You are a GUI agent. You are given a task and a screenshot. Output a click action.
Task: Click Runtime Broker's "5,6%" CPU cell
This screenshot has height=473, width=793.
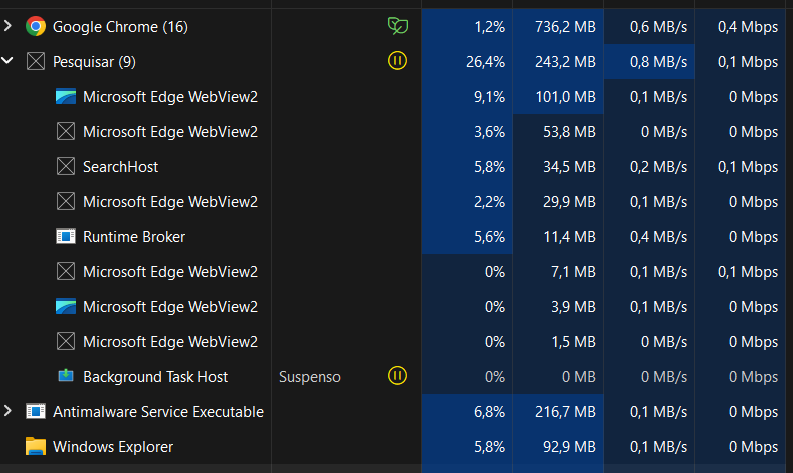pos(467,236)
